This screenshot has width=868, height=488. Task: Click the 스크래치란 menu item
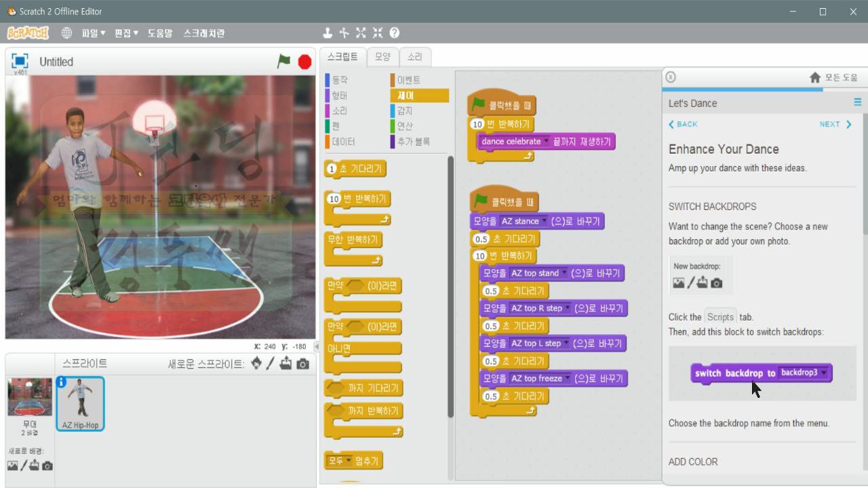pyautogui.click(x=204, y=33)
